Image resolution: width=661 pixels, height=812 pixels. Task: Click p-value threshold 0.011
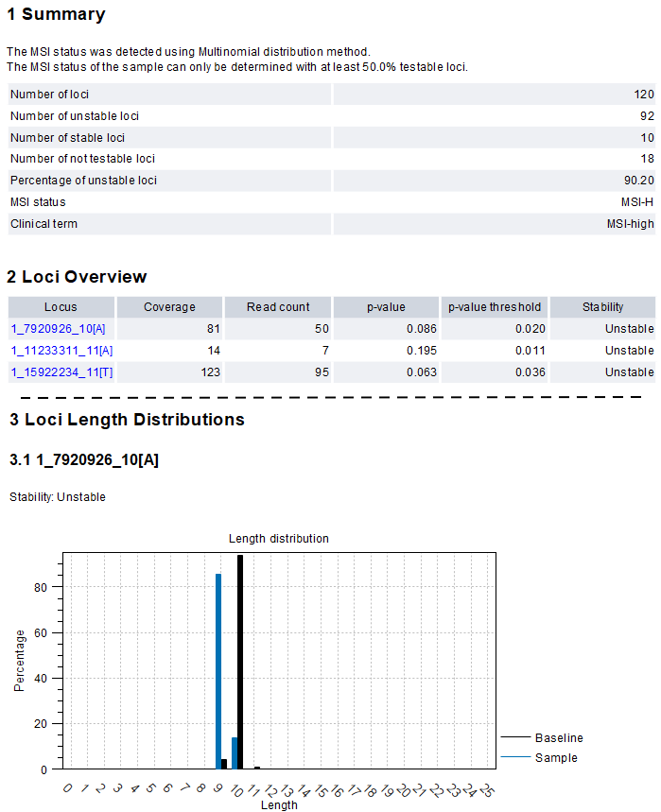[x=531, y=351]
